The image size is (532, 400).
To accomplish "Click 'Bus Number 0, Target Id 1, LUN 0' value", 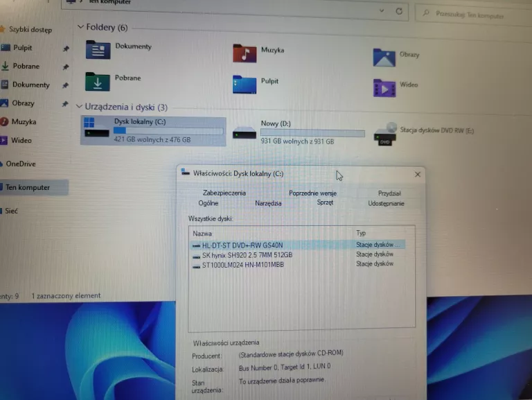I will point(284,367).
